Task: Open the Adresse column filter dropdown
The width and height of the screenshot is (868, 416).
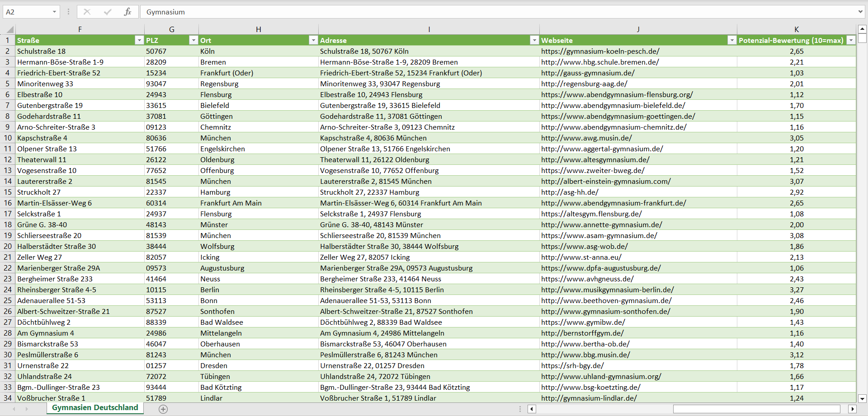Action: click(x=534, y=40)
